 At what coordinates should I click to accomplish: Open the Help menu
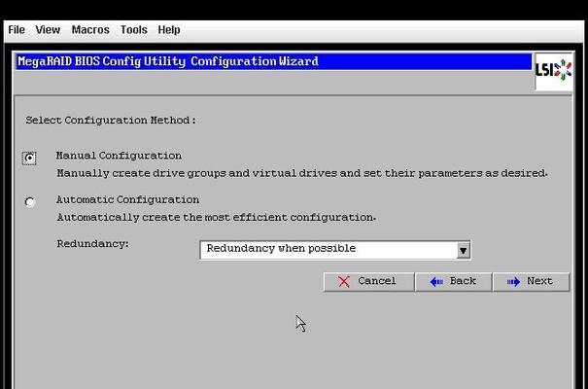click(x=169, y=29)
